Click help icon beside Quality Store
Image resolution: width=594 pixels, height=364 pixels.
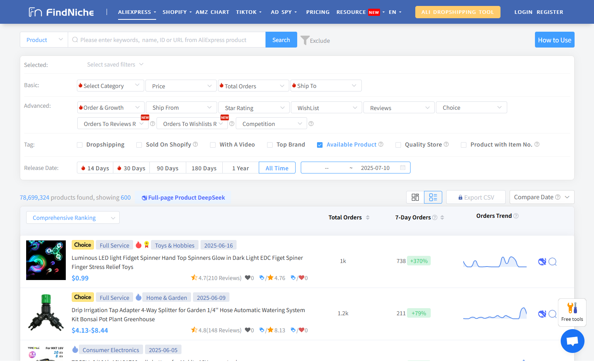tap(446, 145)
